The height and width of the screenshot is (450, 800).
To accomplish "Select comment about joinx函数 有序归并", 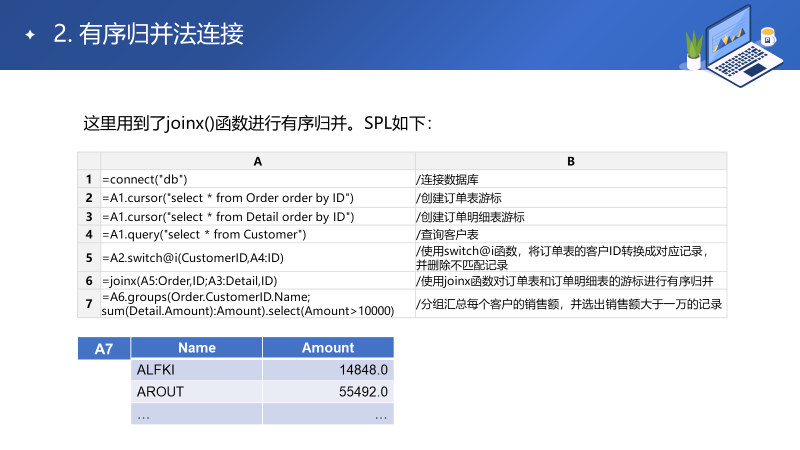I will coord(571,281).
